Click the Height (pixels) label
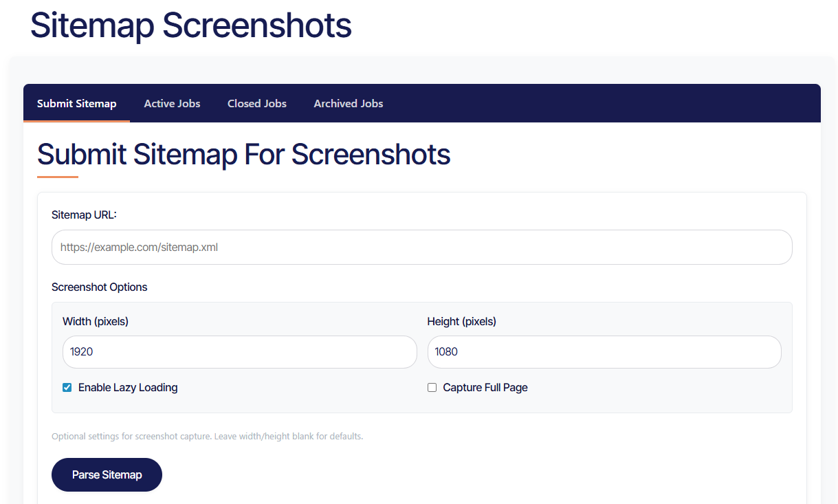Image resolution: width=838 pixels, height=504 pixels. (461, 321)
